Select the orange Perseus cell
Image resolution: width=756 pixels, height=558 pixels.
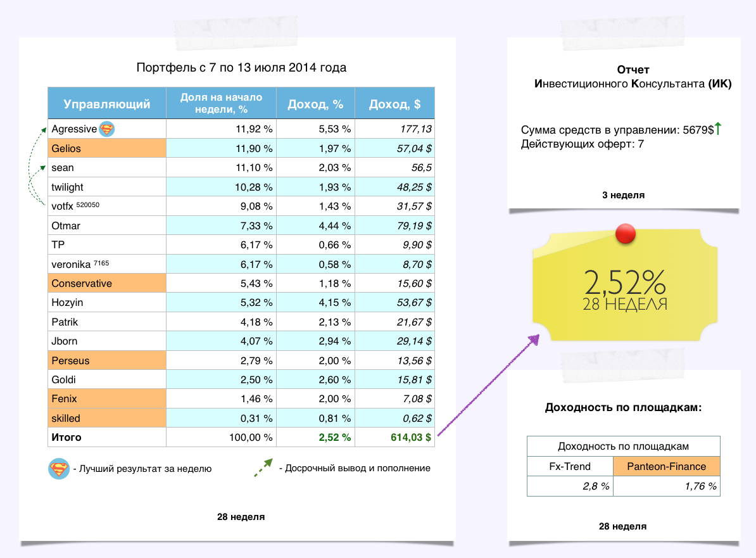click(107, 360)
